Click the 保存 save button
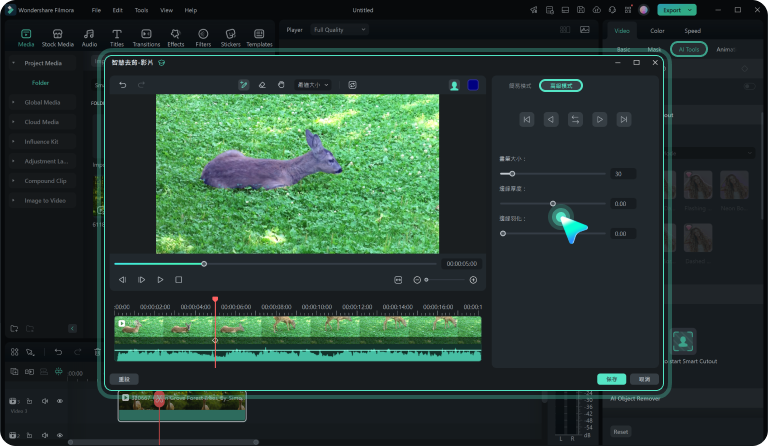This screenshot has width=768, height=446. 611,379
